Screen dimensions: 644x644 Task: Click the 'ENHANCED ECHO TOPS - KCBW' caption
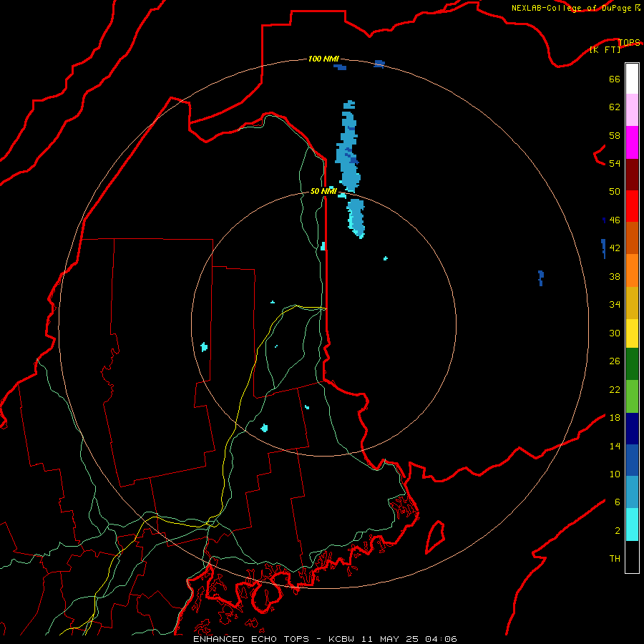275,639
